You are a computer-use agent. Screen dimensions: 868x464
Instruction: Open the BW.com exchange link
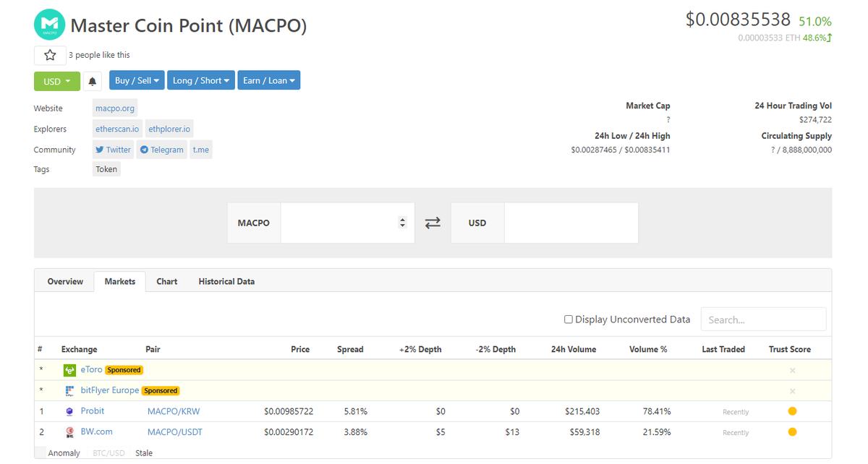96,431
